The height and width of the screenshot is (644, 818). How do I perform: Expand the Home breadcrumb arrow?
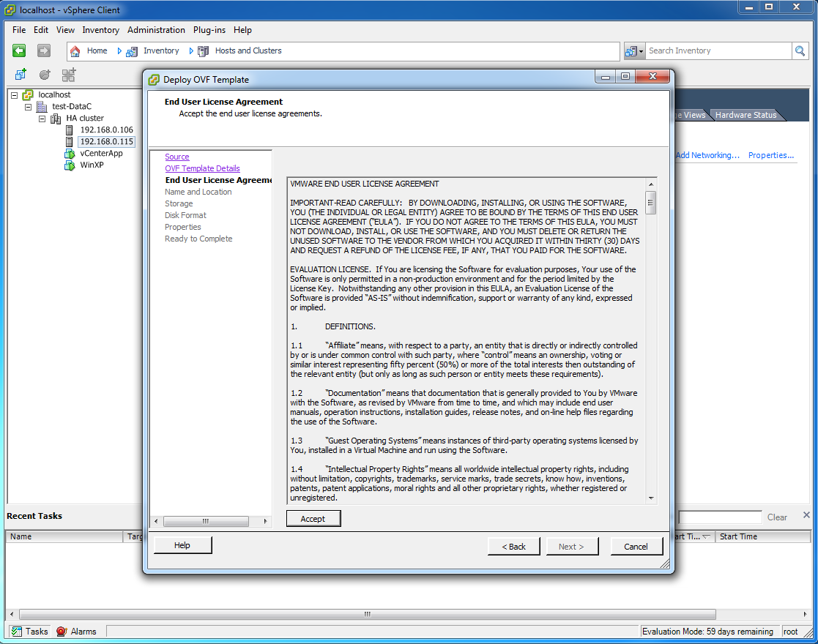119,51
